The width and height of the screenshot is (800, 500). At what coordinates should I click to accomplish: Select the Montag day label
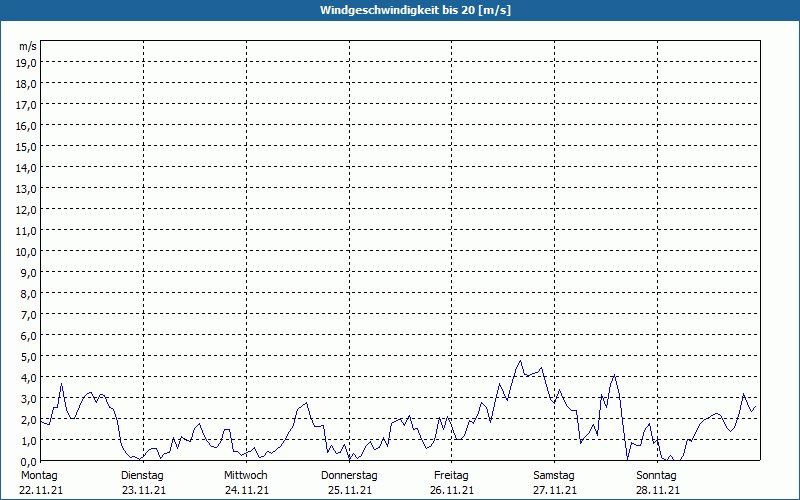[39, 475]
